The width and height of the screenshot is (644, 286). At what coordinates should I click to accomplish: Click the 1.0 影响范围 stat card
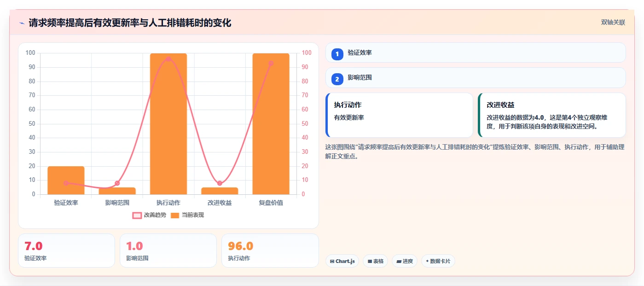click(168, 251)
